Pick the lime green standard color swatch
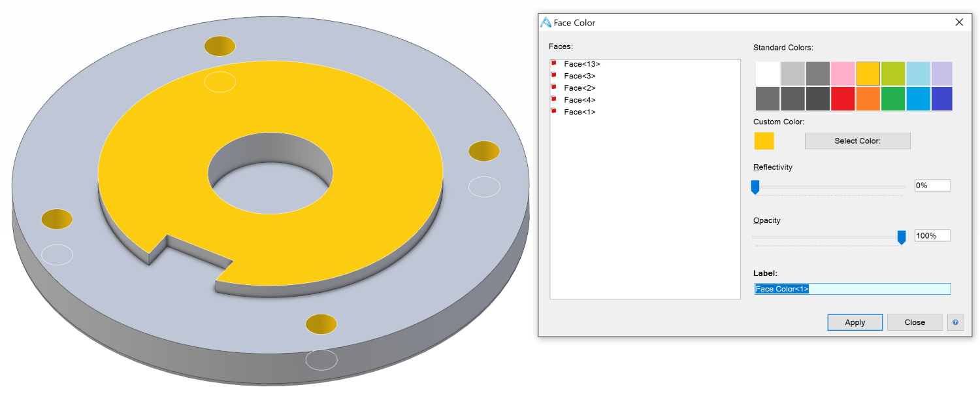Image resolution: width=980 pixels, height=400 pixels. (x=893, y=74)
